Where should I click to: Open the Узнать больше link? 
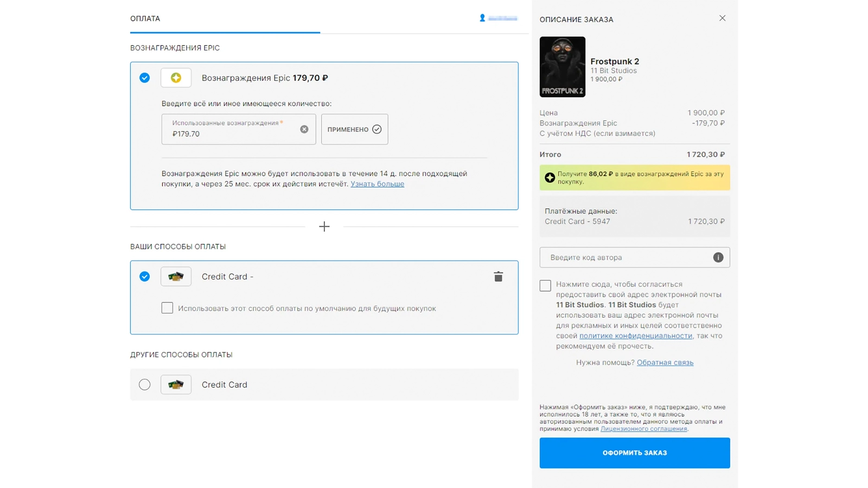tap(377, 184)
